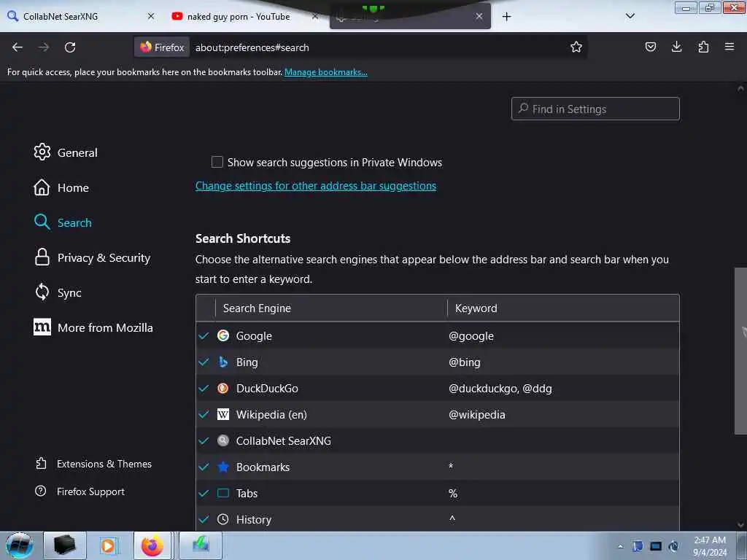Uncheck the CollabNet SearXNG shortcut
747x560 pixels.
(204, 440)
